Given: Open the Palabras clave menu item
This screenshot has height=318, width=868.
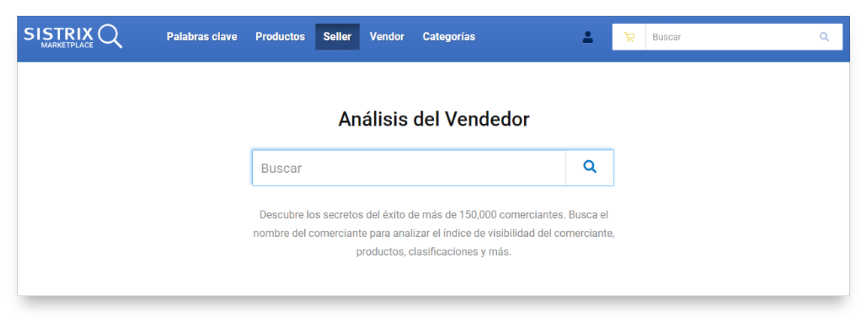Looking at the screenshot, I should click(x=201, y=37).
